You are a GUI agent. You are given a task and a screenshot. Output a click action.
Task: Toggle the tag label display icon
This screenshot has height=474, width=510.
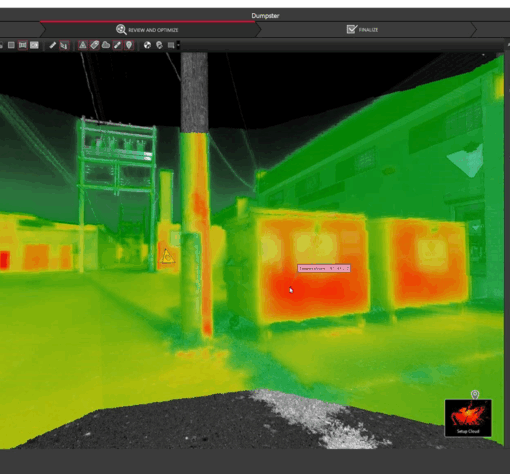(x=94, y=45)
